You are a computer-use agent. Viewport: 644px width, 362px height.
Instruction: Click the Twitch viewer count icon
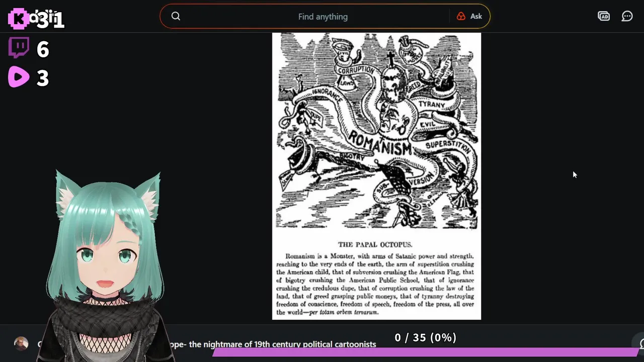[19, 48]
